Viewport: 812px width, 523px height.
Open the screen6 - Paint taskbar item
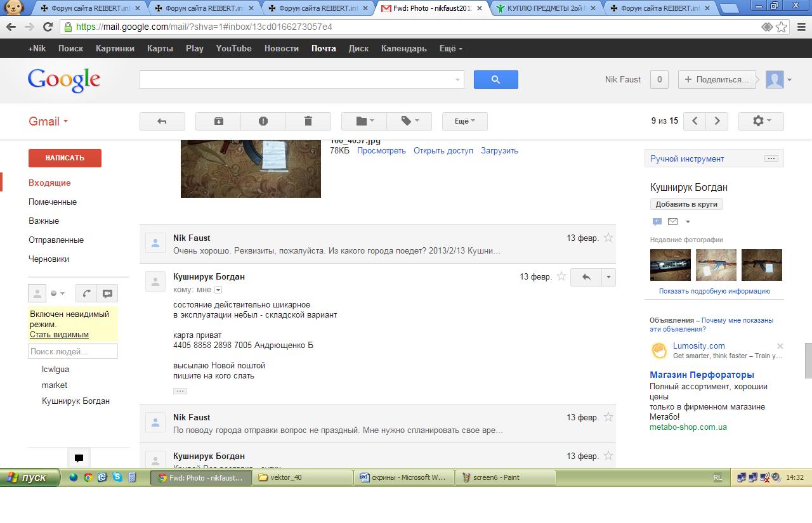pos(505,477)
